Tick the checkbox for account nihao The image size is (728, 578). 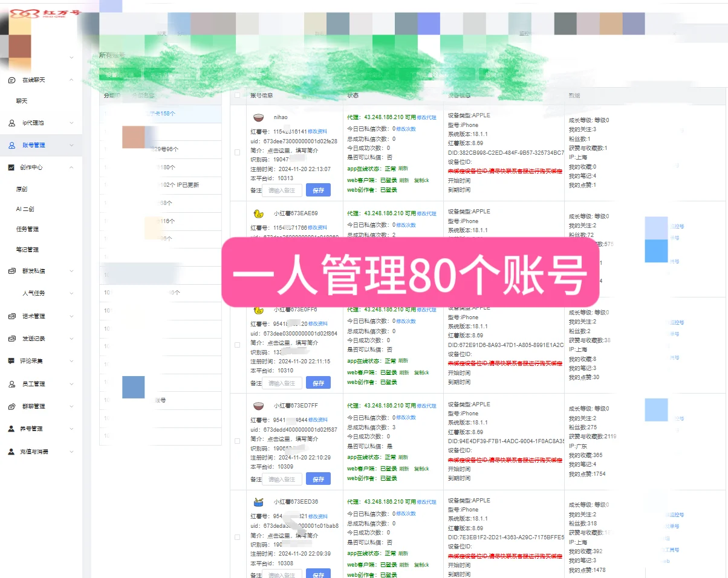pyautogui.click(x=237, y=152)
